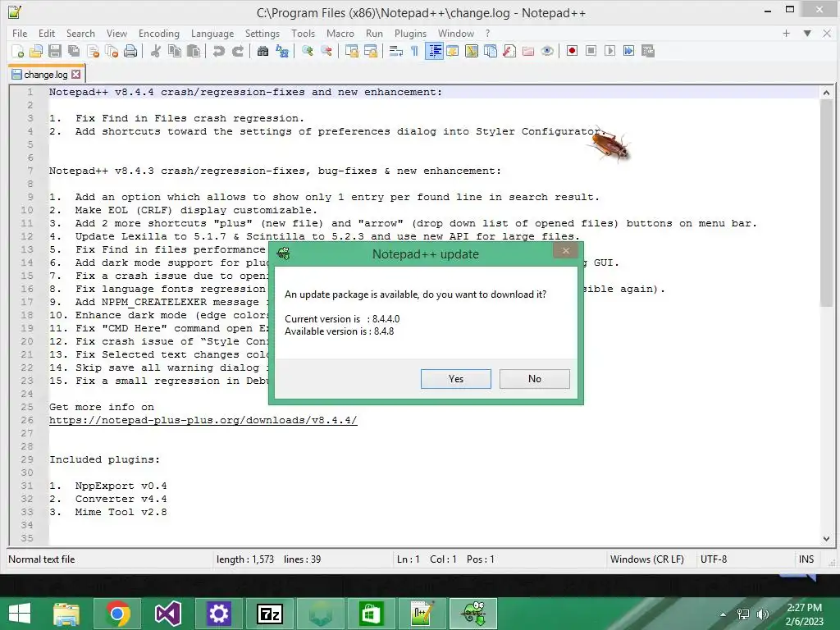Open the Define your language icon

[453, 52]
